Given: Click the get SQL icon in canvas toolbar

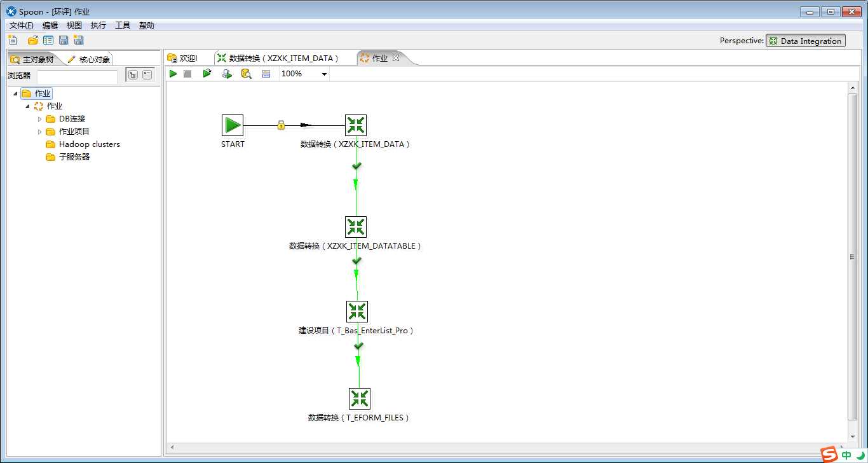Looking at the screenshot, I should pos(227,74).
